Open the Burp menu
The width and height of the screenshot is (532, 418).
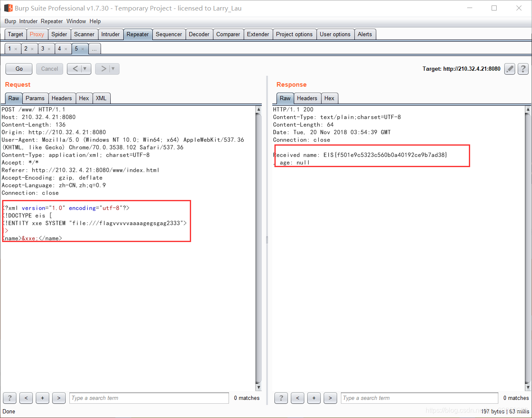click(x=10, y=21)
